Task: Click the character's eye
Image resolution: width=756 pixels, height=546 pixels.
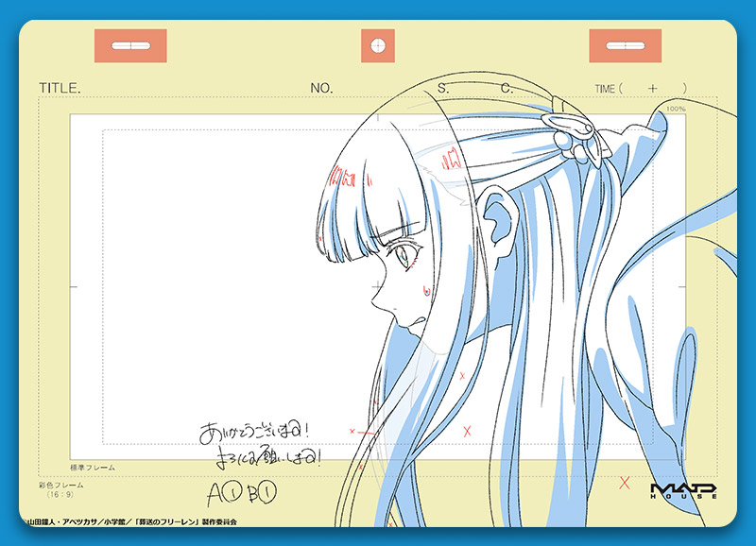Action: (x=402, y=253)
